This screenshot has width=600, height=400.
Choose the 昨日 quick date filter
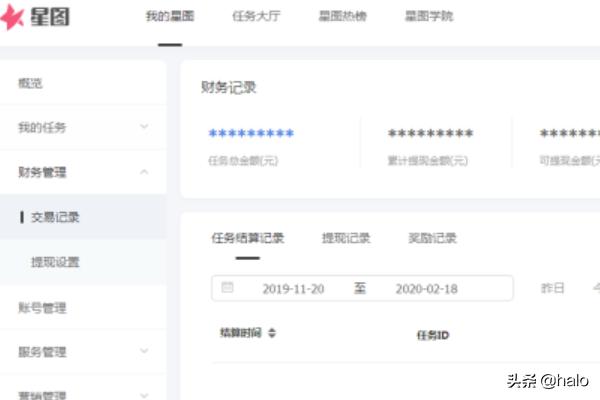tap(553, 288)
